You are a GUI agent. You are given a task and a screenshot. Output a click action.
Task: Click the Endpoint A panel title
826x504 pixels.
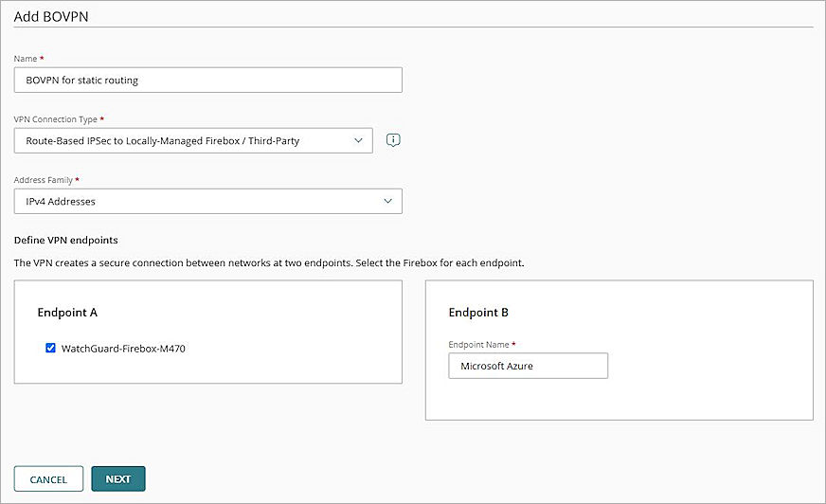[67, 312]
